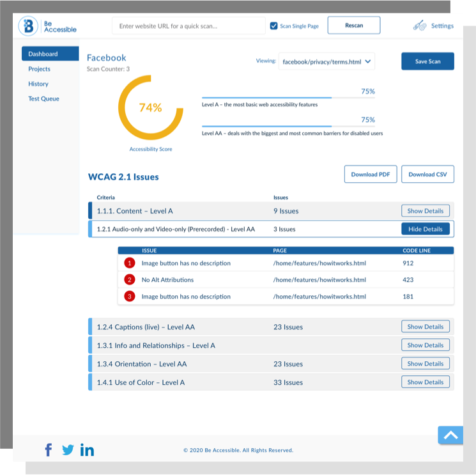The height and width of the screenshot is (475, 476).
Task: Click Download CSV button
Action: coord(427,175)
